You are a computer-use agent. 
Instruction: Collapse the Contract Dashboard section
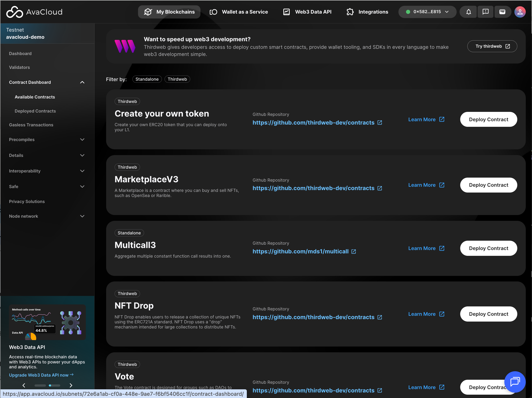pyautogui.click(x=82, y=82)
